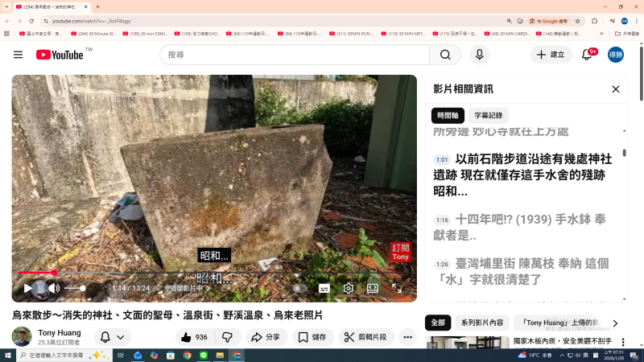Open Windows Start menu

[x=8, y=356]
